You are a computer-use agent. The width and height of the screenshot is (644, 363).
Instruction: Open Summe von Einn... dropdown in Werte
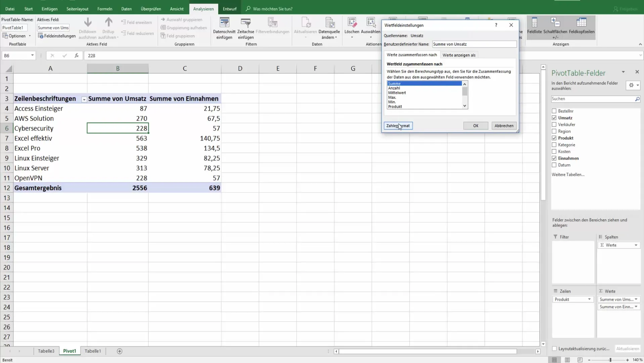636,307
